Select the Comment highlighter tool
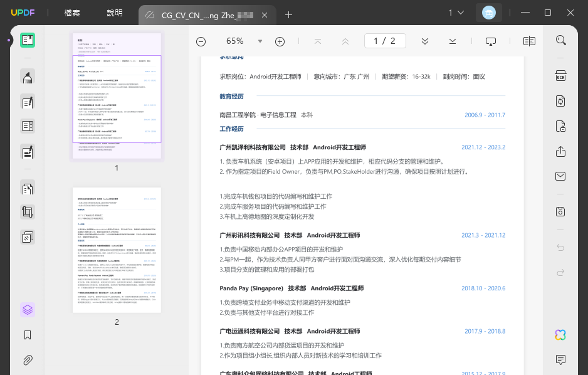Viewport: 588px width, 375px height. (x=28, y=77)
